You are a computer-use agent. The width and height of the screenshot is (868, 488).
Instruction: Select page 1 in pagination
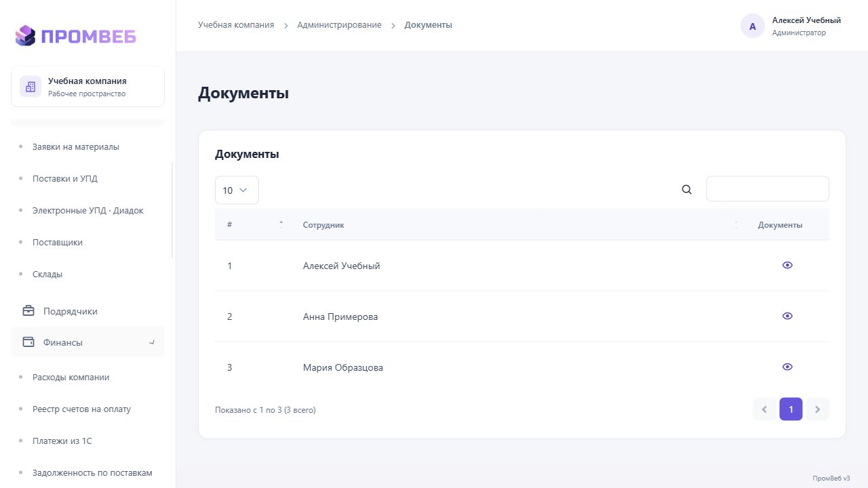[x=791, y=409]
